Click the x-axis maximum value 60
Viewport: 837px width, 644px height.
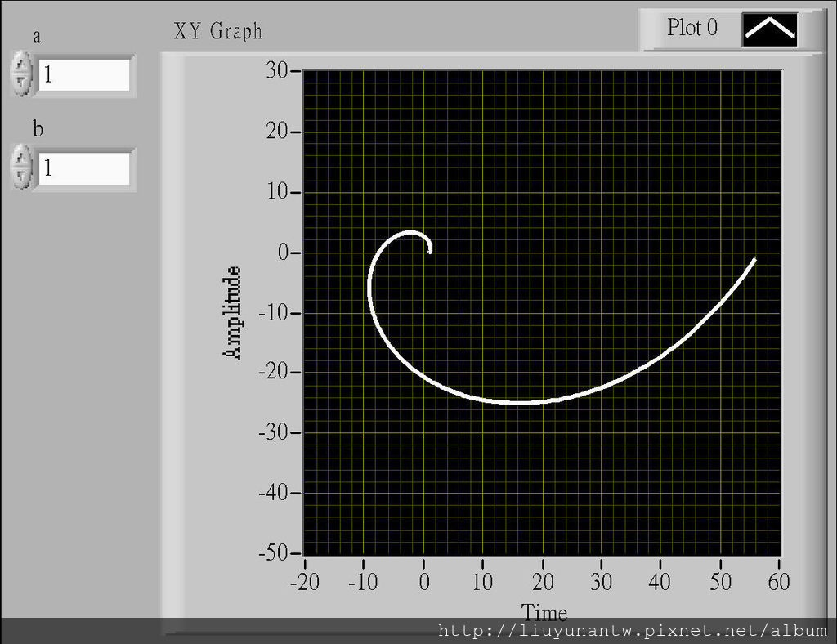[x=779, y=582]
